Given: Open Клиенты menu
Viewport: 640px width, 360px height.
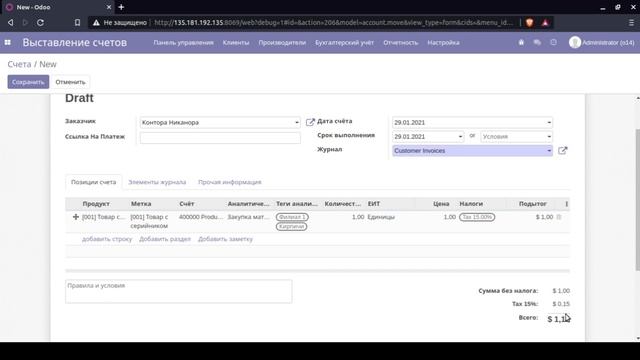Looking at the screenshot, I should [236, 42].
